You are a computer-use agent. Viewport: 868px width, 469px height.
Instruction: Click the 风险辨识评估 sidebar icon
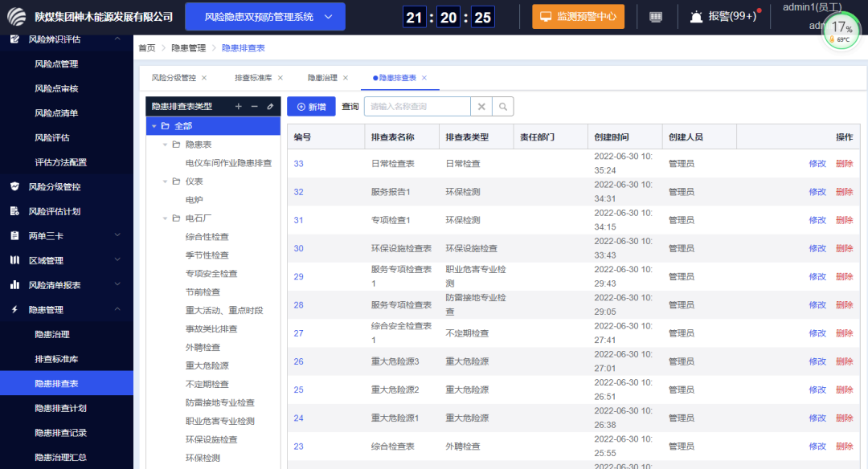(15, 39)
